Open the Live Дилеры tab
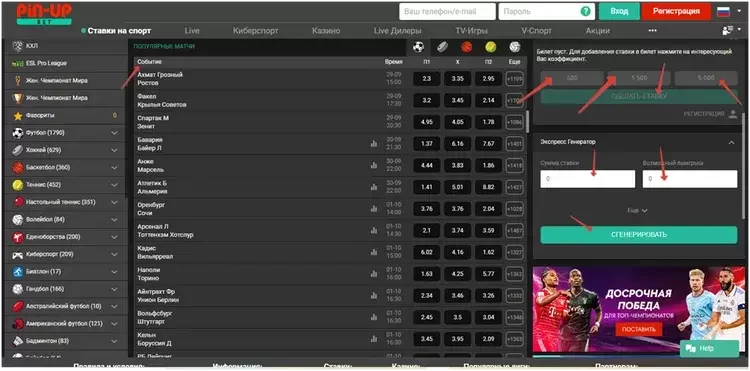 (397, 31)
